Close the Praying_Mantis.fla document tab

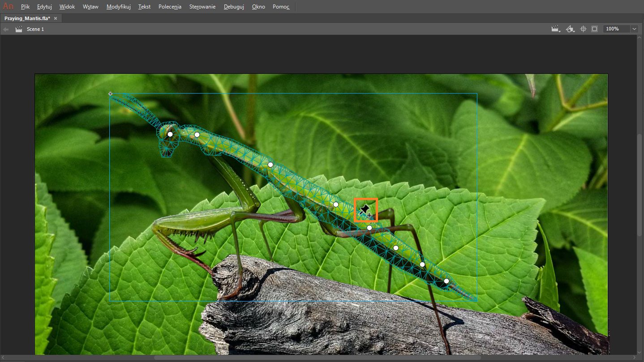tap(56, 18)
